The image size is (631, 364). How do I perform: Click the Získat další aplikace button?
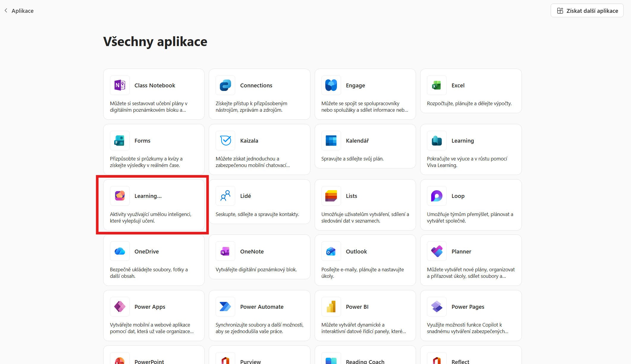tap(587, 11)
